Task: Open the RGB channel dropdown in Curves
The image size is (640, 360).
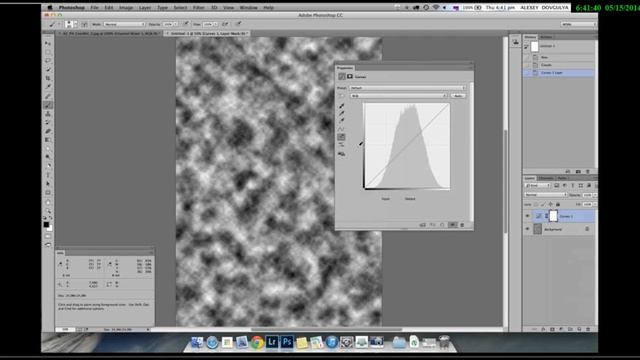Action: click(398, 96)
